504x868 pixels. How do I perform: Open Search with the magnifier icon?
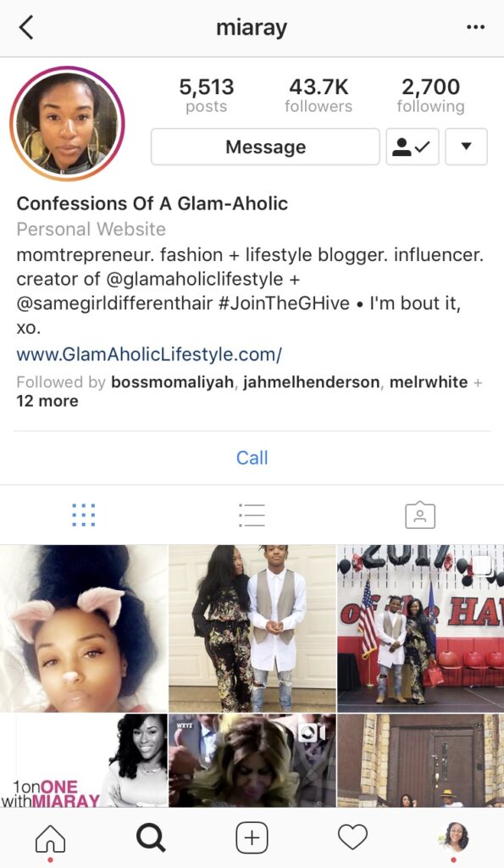(x=151, y=837)
